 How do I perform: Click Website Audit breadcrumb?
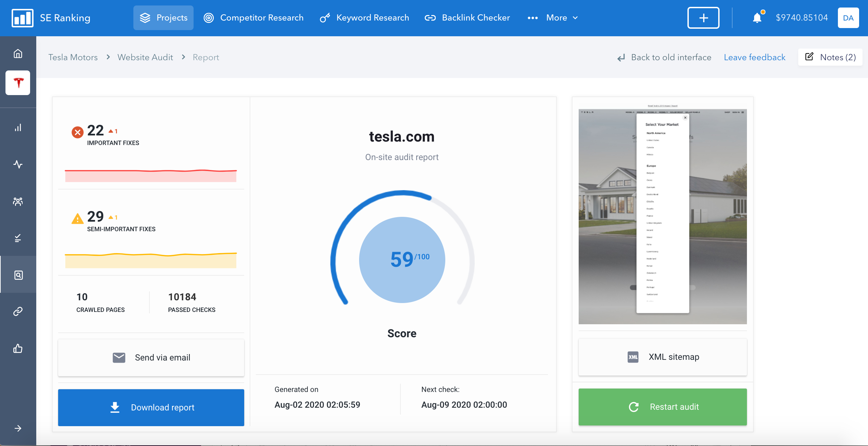pos(145,57)
